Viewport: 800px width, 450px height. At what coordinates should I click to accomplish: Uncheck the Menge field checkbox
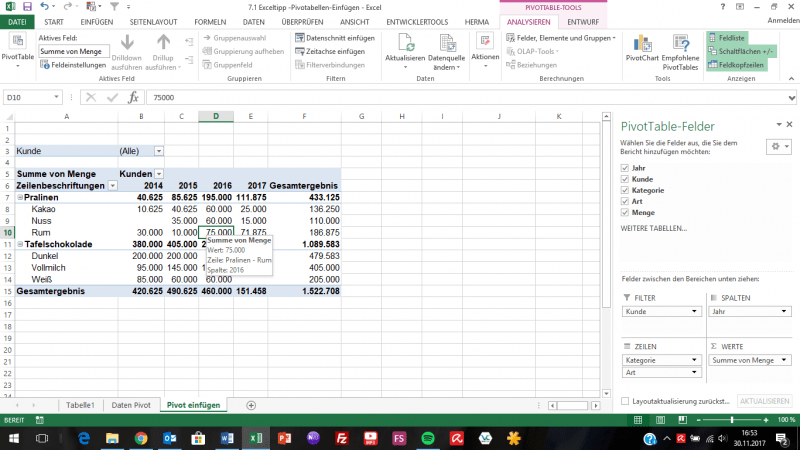pos(624,213)
